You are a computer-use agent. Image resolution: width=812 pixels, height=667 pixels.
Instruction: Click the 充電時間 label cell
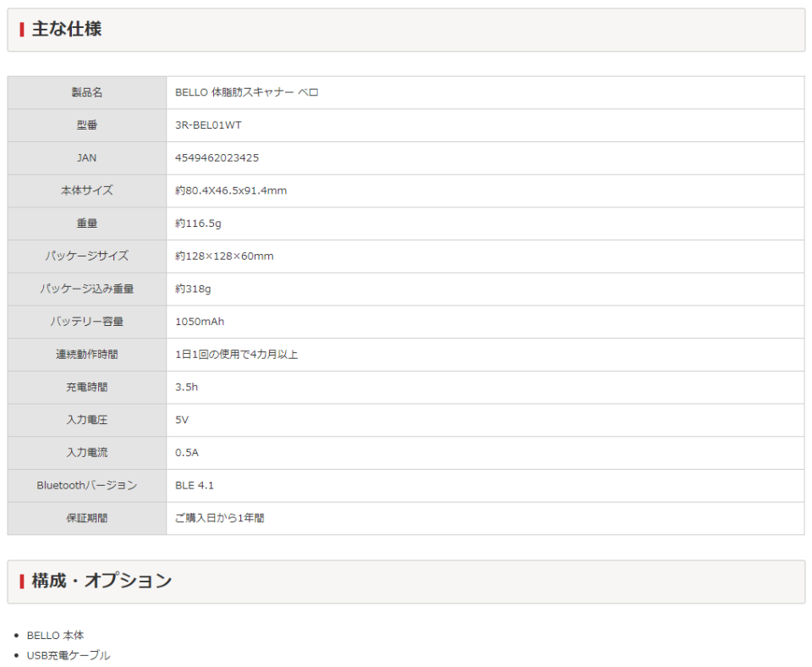[87, 387]
